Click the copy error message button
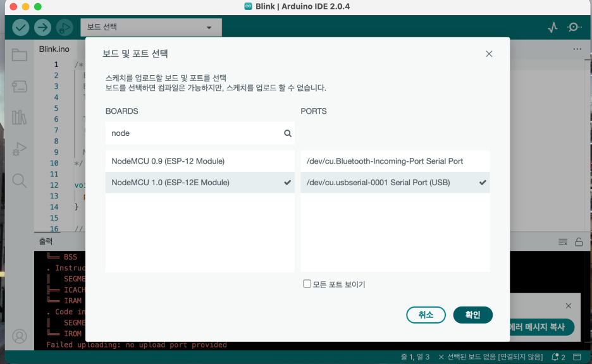Screen dimensions: 592x364 pos(541,327)
